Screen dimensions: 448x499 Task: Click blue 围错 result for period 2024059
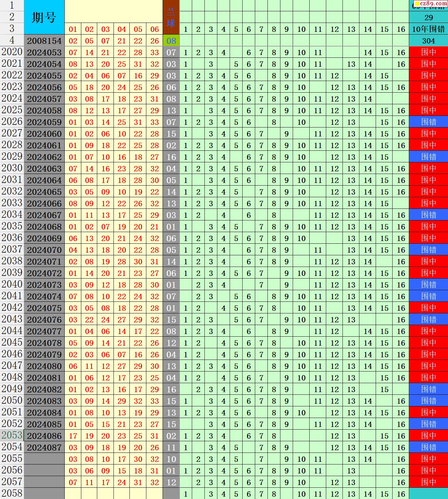coord(428,122)
